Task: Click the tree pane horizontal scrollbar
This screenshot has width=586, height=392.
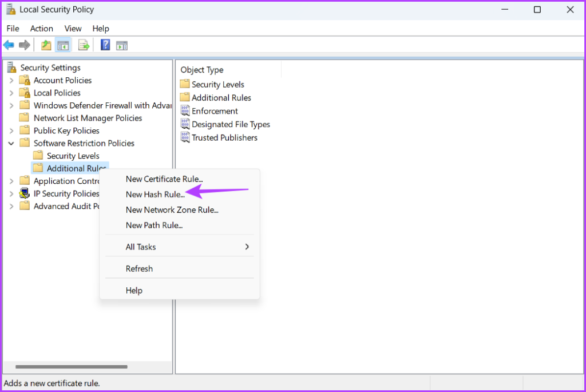Action: click(72, 367)
